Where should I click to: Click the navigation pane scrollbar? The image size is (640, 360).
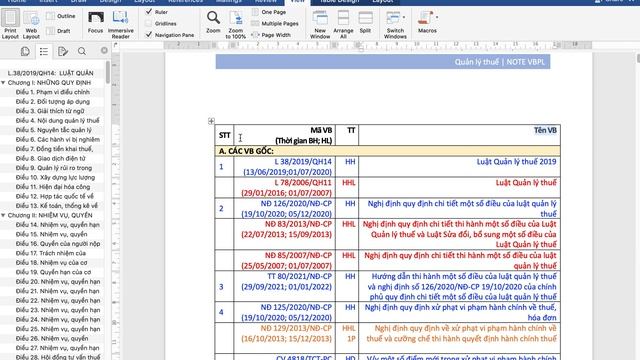click(x=107, y=72)
